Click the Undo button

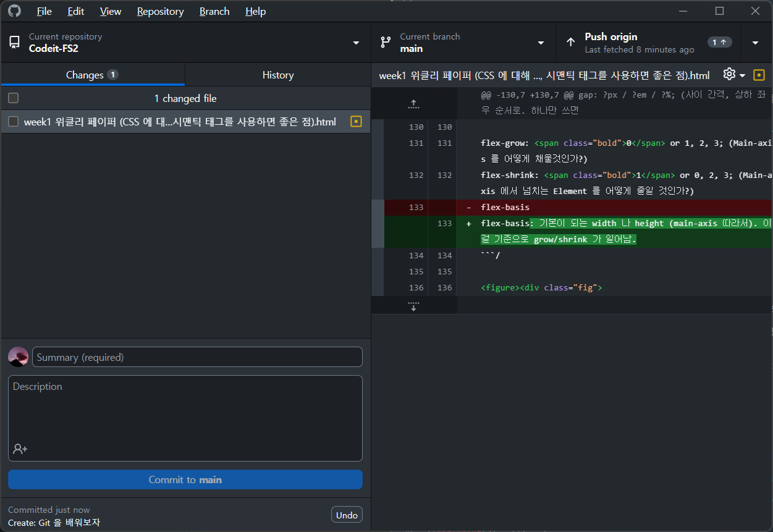pos(347,515)
